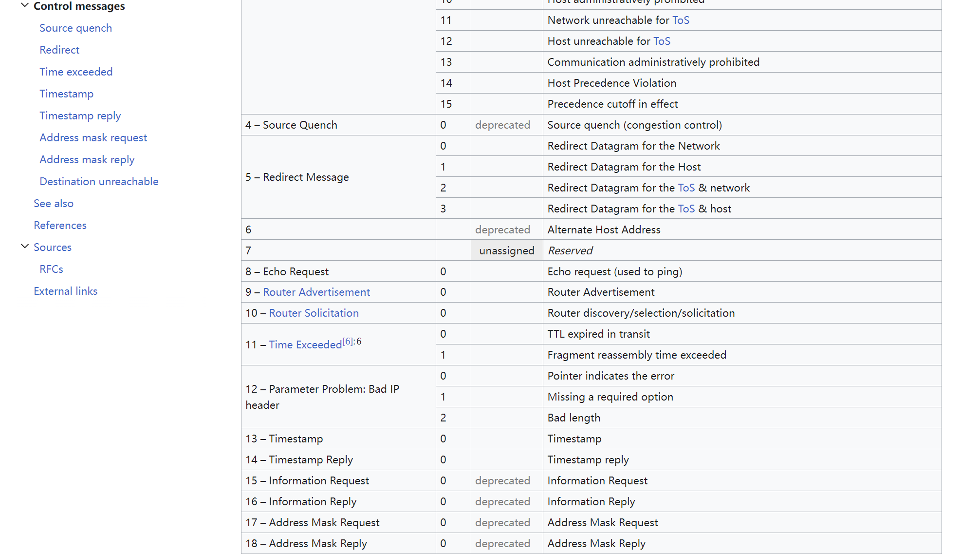Viewport: 980px width, 554px height.
Task: Click 'Communication administratively prohibited' description
Action: coord(653,62)
